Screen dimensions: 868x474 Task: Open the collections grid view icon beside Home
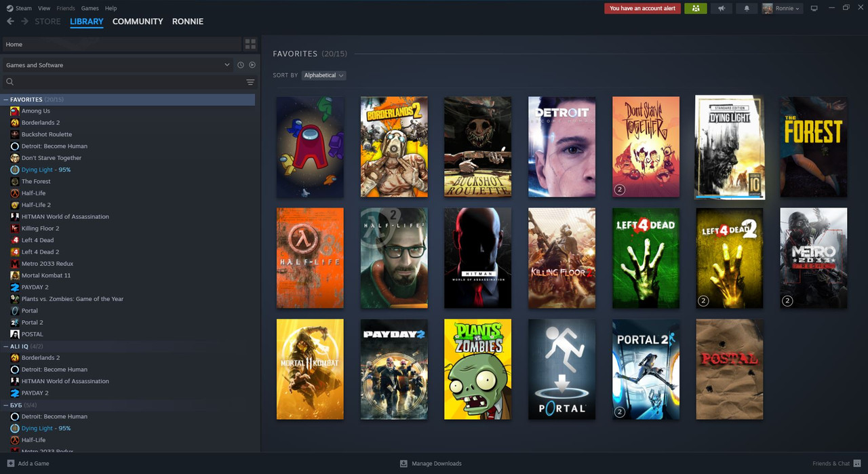250,44
